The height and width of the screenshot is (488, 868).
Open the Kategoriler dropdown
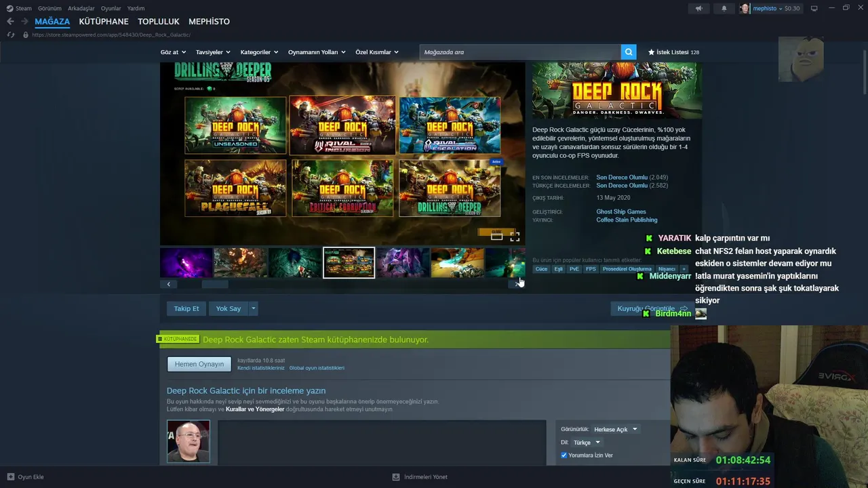click(259, 52)
